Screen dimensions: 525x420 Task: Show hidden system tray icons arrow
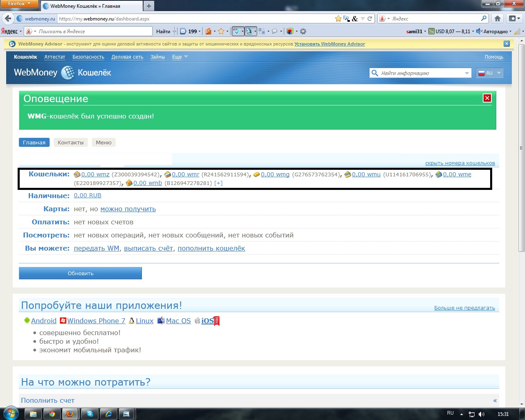[x=461, y=414]
